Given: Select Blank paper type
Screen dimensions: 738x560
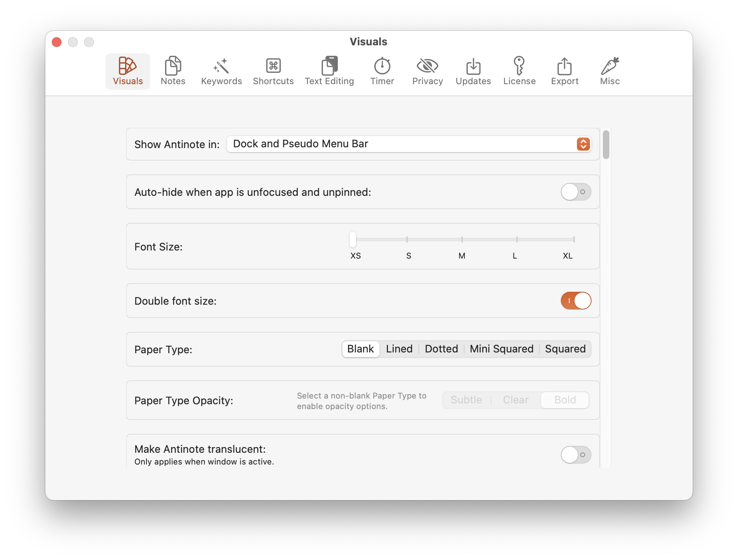Looking at the screenshot, I should tap(361, 349).
